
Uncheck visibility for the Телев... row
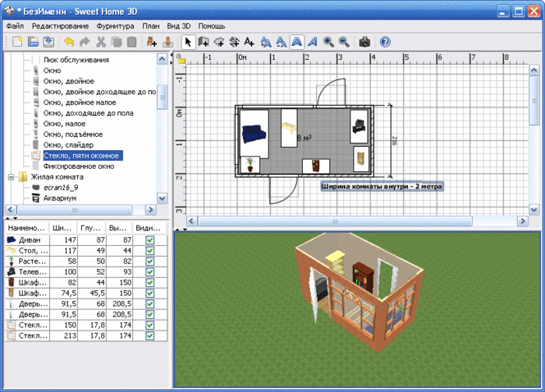tap(149, 272)
